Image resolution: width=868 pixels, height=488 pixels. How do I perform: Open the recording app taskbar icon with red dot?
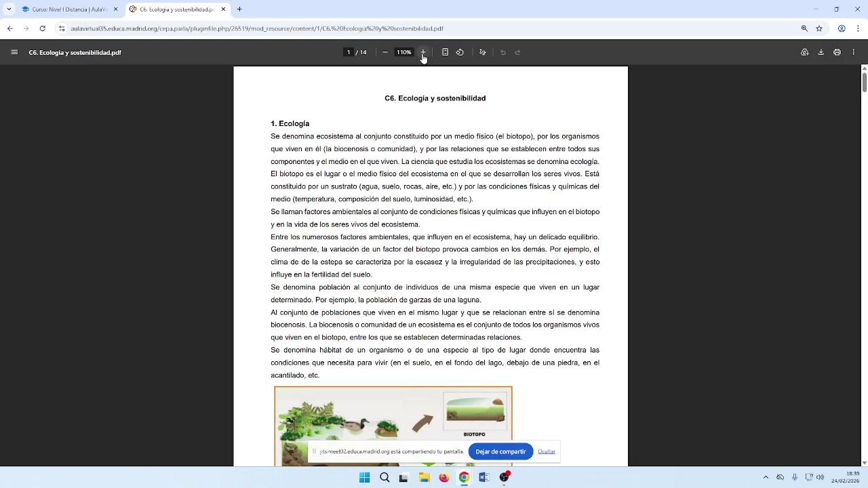(505, 477)
